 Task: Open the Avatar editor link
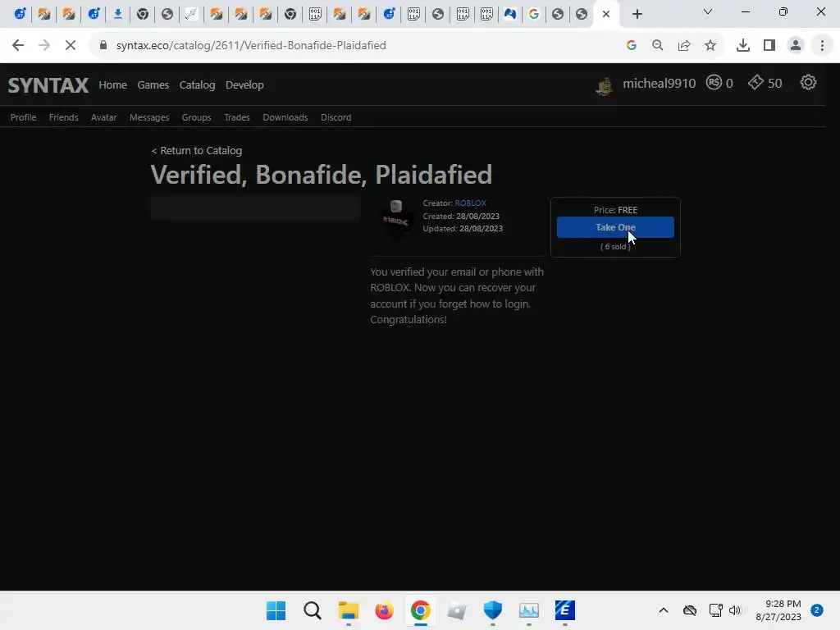104,117
